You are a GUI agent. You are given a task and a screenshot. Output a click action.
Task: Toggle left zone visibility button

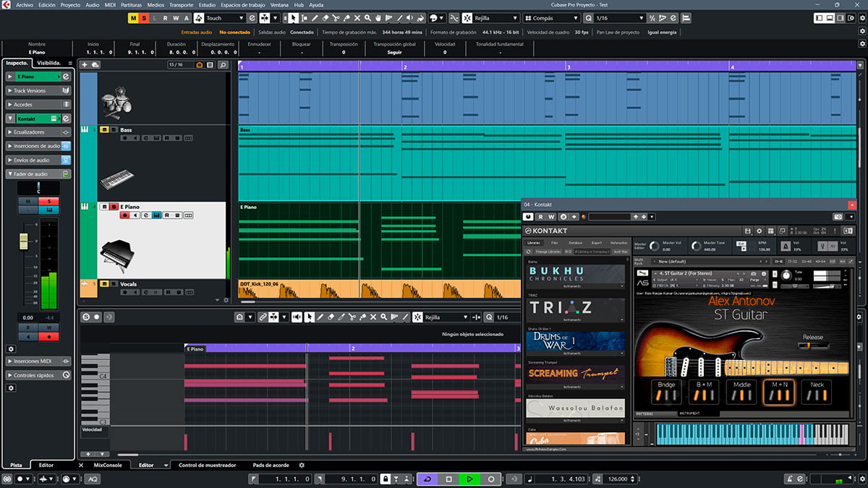click(819, 18)
